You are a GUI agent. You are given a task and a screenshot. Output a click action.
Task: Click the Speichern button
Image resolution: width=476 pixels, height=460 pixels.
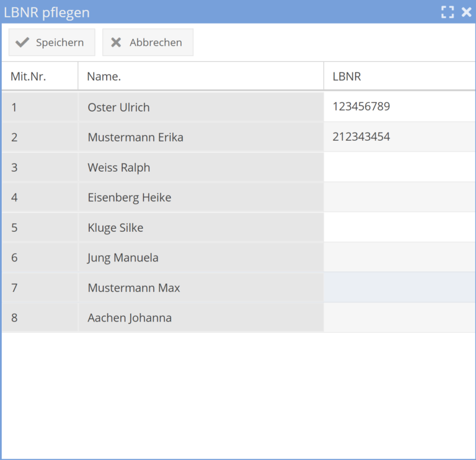[x=51, y=43]
